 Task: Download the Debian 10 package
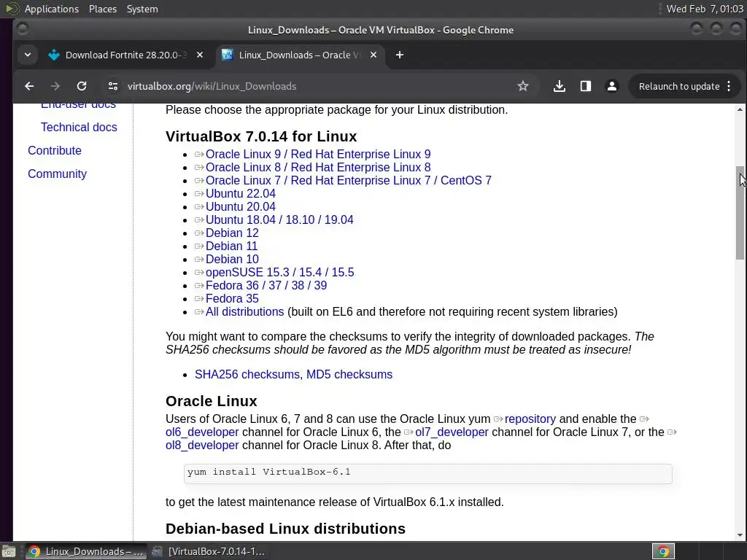coord(232,259)
